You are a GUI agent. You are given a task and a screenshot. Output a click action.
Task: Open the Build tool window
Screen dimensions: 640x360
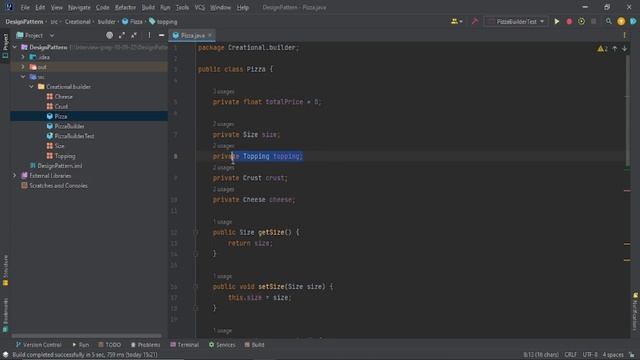(x=254, y=345)
